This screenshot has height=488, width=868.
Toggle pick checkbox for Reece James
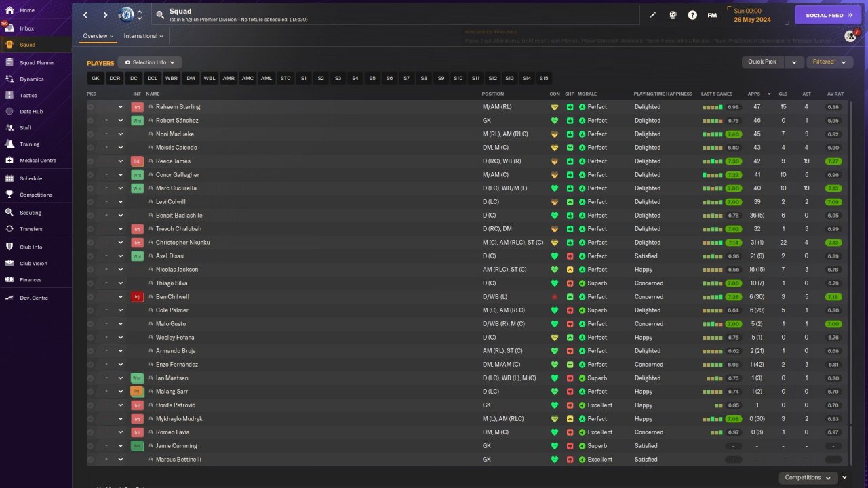pyautogui.click(x=91, y=161)
